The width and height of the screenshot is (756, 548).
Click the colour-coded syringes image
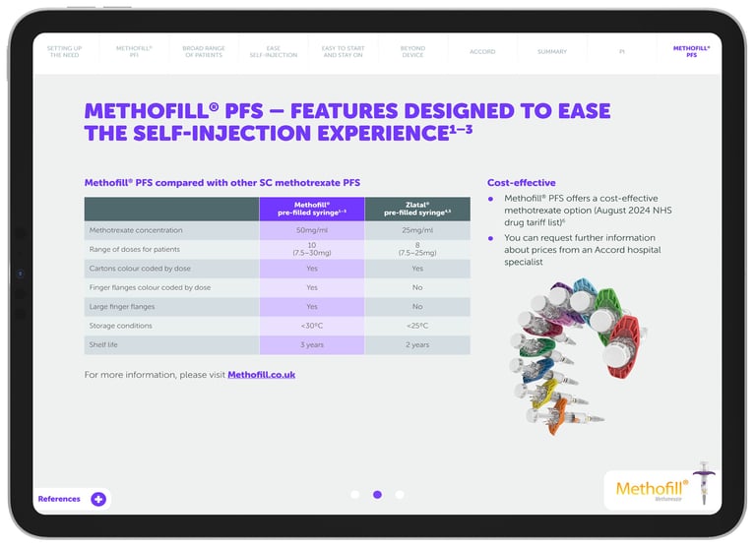tap(579, 356)
